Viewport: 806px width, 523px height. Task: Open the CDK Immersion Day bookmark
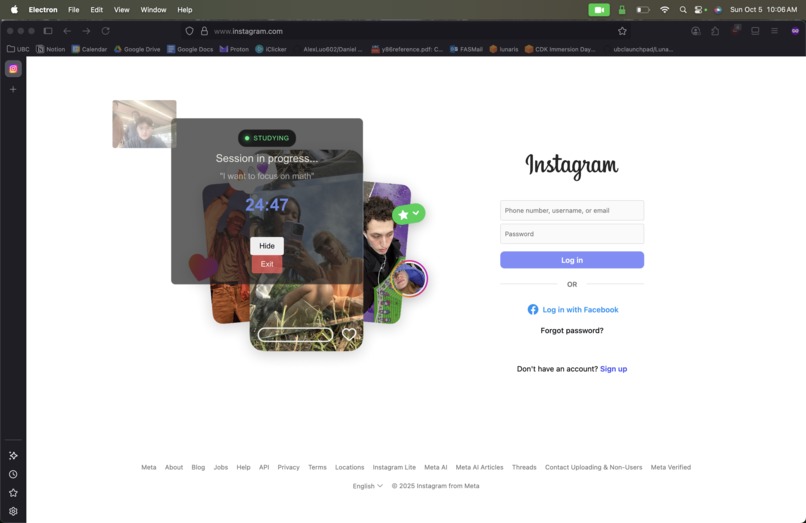click(560, 49)
